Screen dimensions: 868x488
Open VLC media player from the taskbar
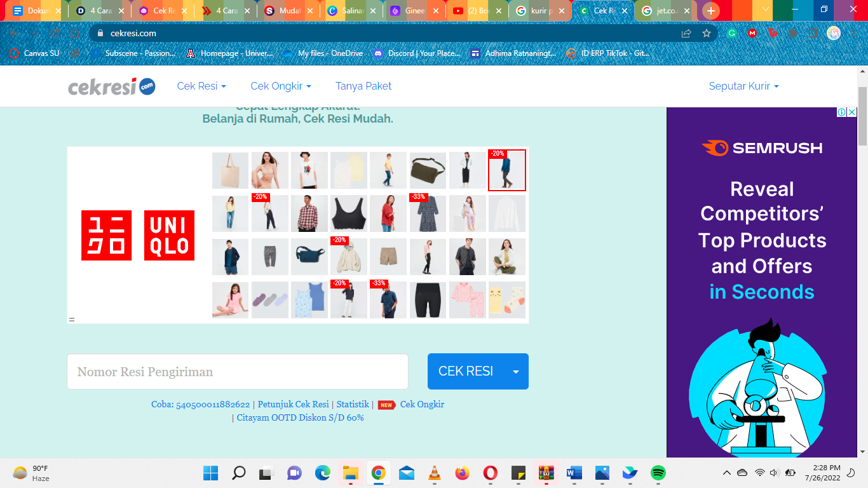(435, 473)
